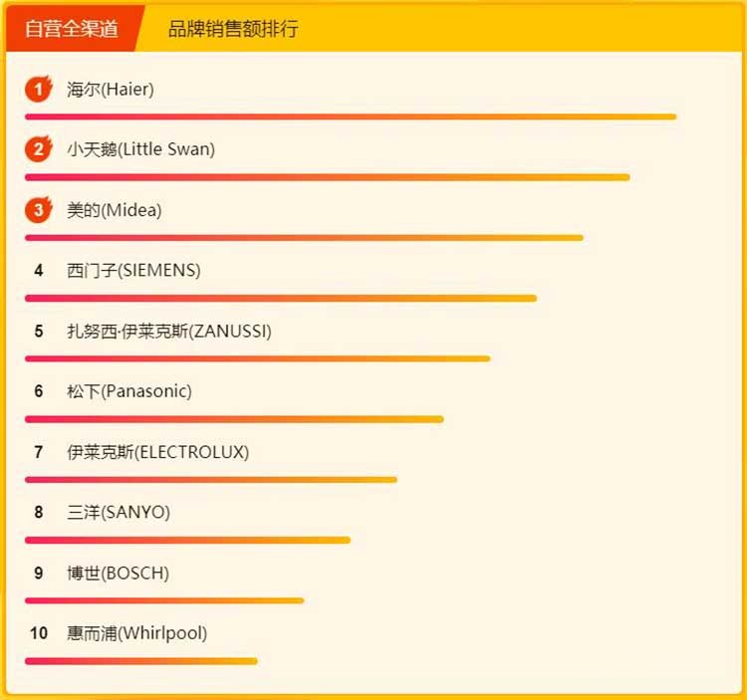Click the rank number 4

[39, 270]
